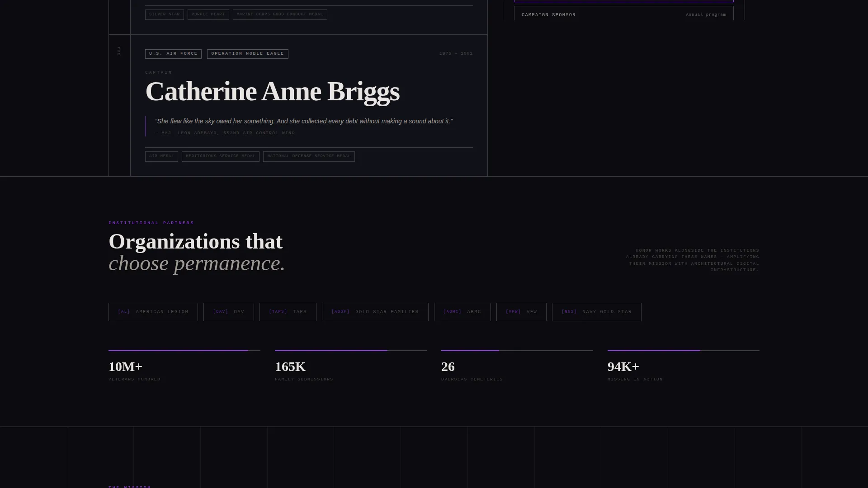Viewport: 868px width, 488px height.
Task: Click the Air Medal tag
Action: point(161,156)
